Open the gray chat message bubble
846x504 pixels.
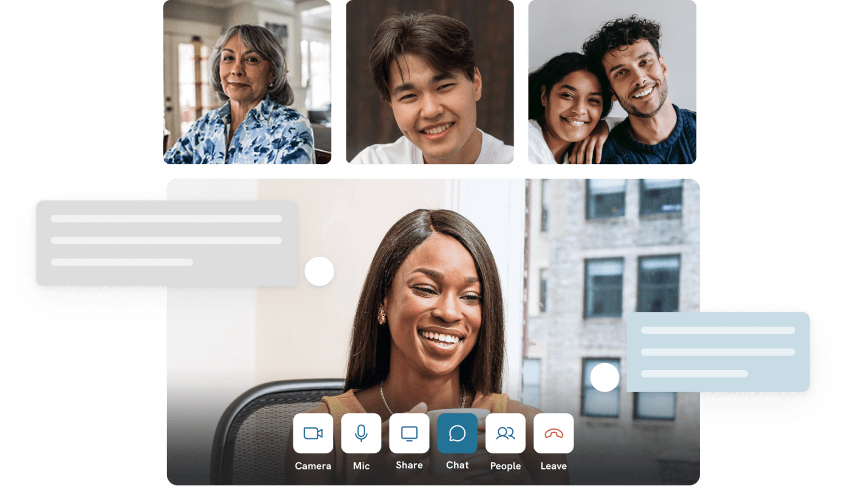click(166, 243)
